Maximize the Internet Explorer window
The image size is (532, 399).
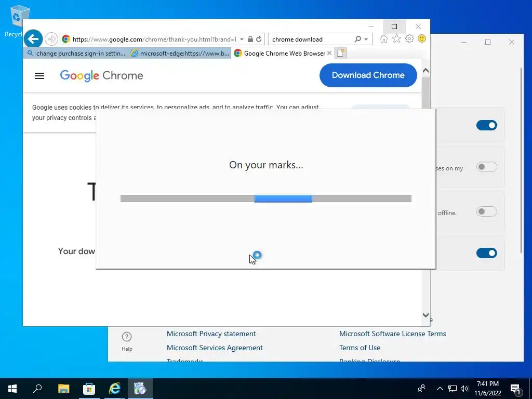click(394, 26)
